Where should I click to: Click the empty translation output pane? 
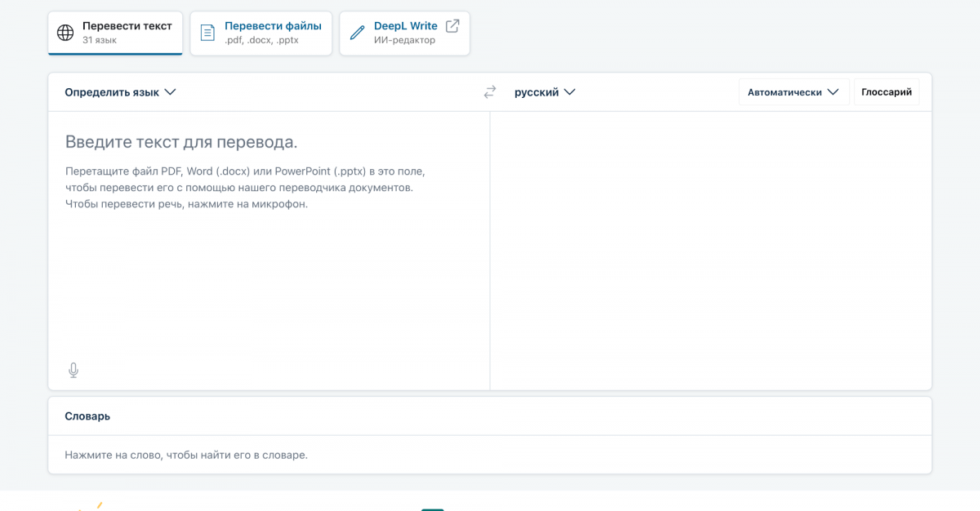[710, 245]
